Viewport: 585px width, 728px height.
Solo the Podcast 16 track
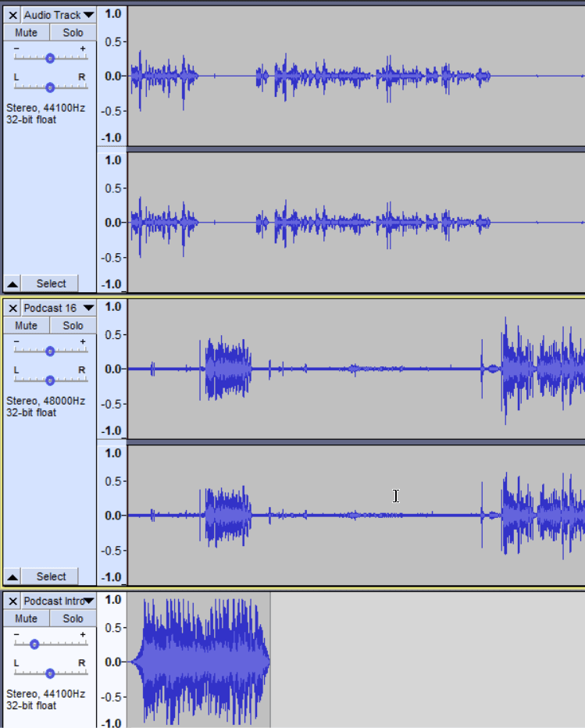[x=73, y=326]
